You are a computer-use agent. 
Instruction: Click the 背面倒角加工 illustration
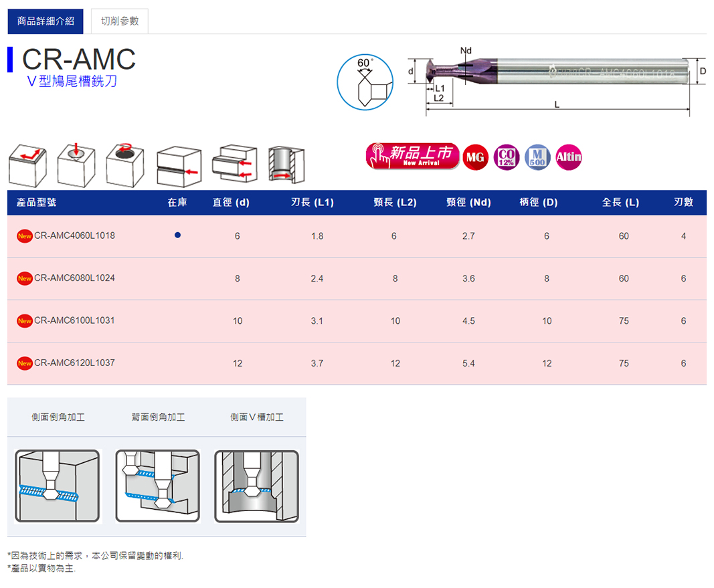coord(158,486)
